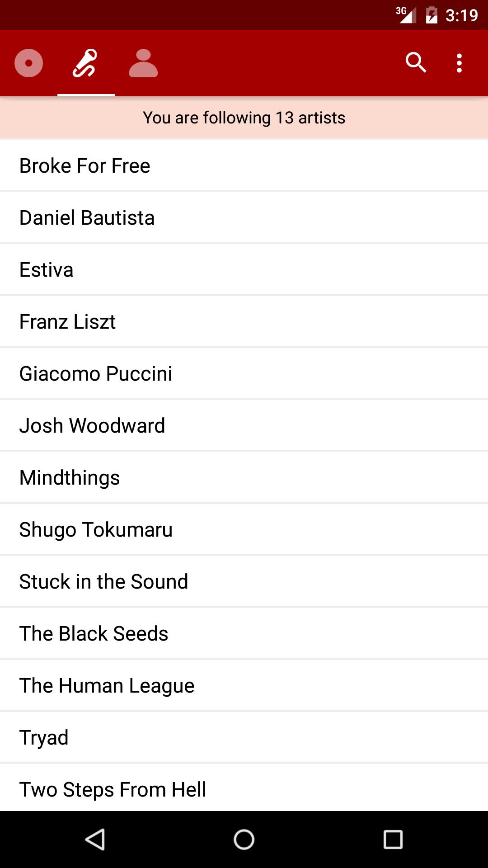Switch to the profile person tab
This screenshot has width=488, height=868.
pos(143,63)
